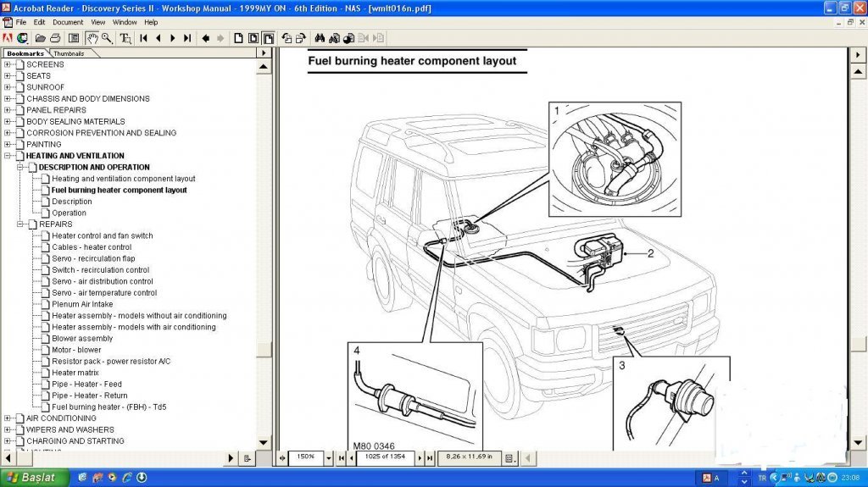The height and width of the screenshot is (487, 868).
Task: Open 'Heater matrix' bookmark
Action: (x=75, y=373)
